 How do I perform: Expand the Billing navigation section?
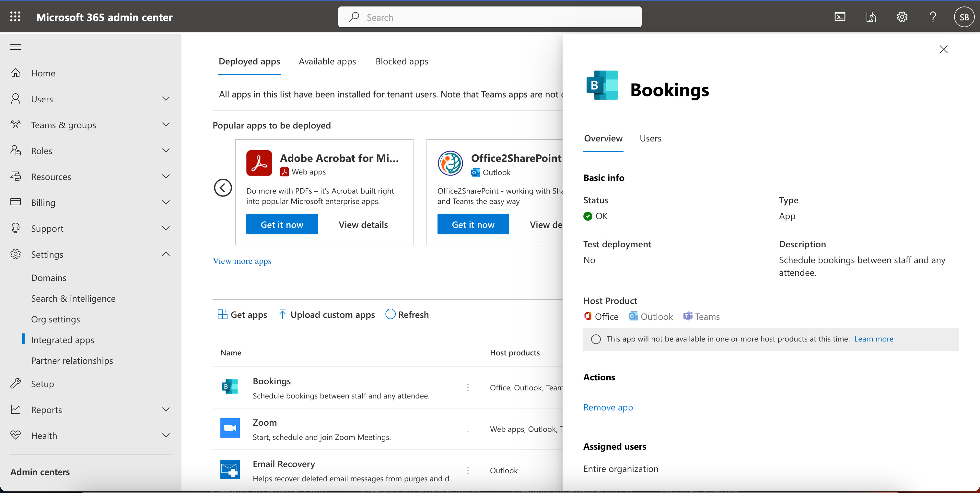166,202
